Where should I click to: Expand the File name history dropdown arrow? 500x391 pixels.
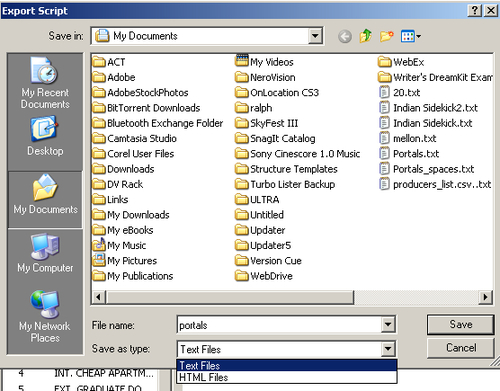388,324
